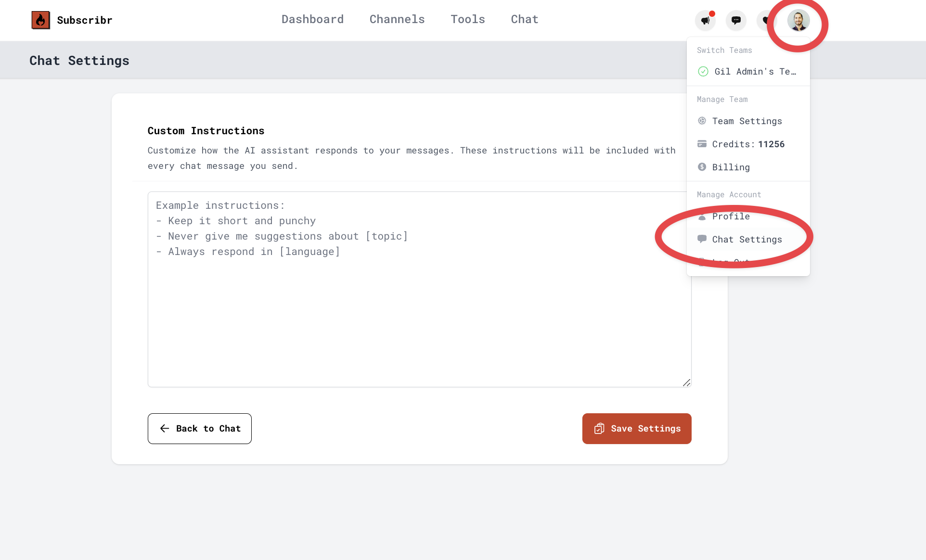Select Chat Settings in the dropdown menu

point(748,240)
